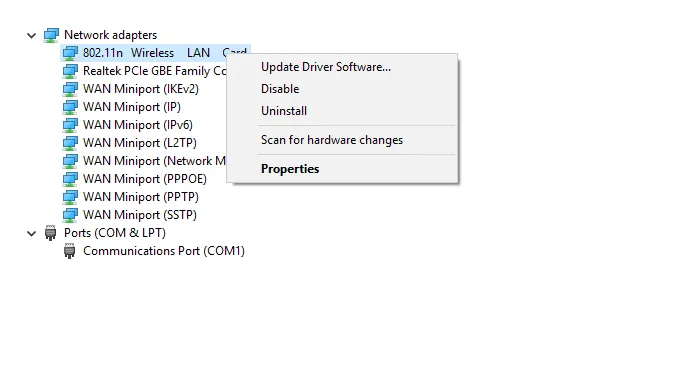686x373 pixels.
Task: Click the WAN Miniport (PPTP) adapter icon
Action: click(x=70, y=197)
